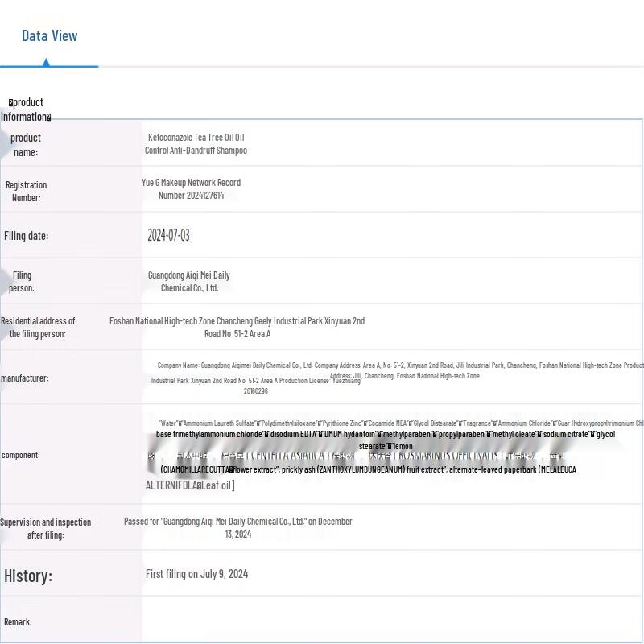Image resolution: width=644 pixels, height=644 pixels.
Task: Click the Supervision and inspection after filing label
Action: [x=45, y=528]
